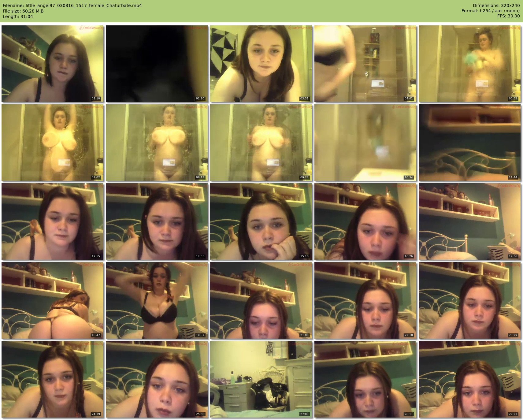The height and width of the screenshot is (420, 523).
Task: Select the thumbnail stamped 14:05
Action: tap(157, 221)
